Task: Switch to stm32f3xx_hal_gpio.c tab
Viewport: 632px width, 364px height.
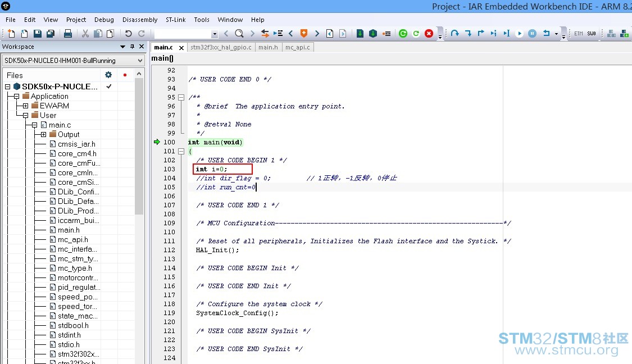Action: (221, 47)
